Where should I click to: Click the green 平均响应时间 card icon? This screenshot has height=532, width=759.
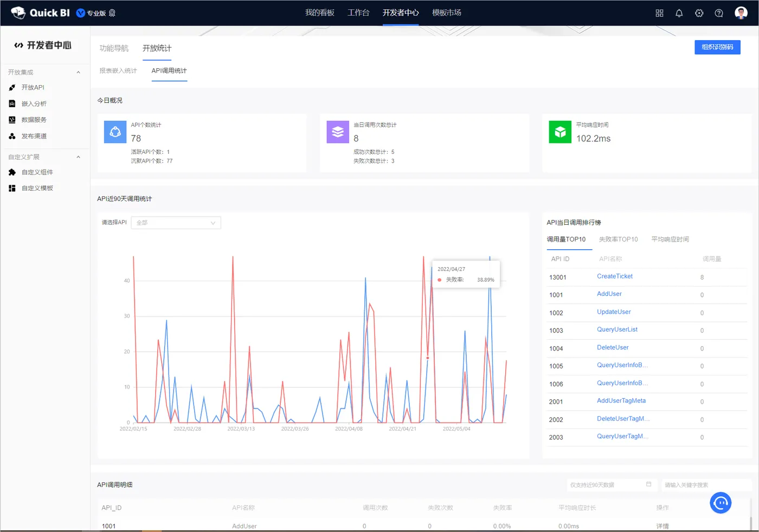pos(560,132)
